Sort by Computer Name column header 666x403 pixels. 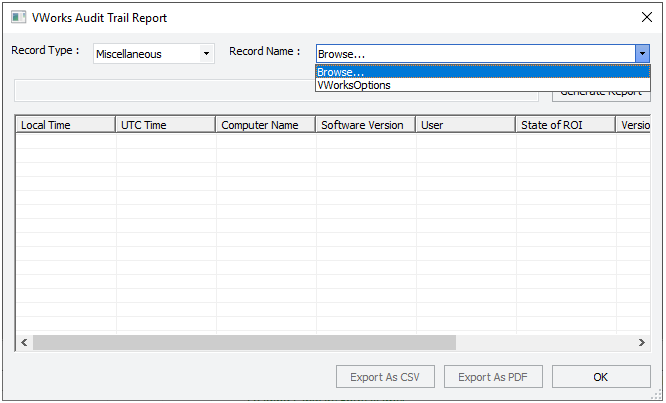265,125
